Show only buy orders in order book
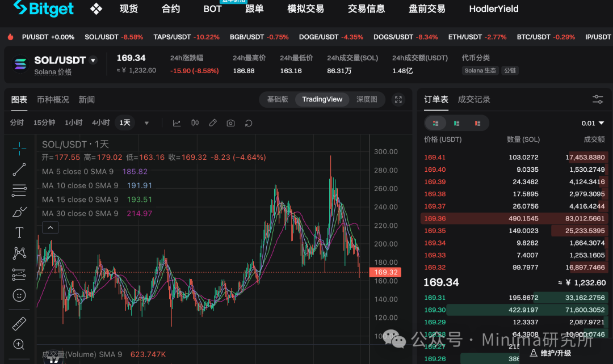 [456, 123]
